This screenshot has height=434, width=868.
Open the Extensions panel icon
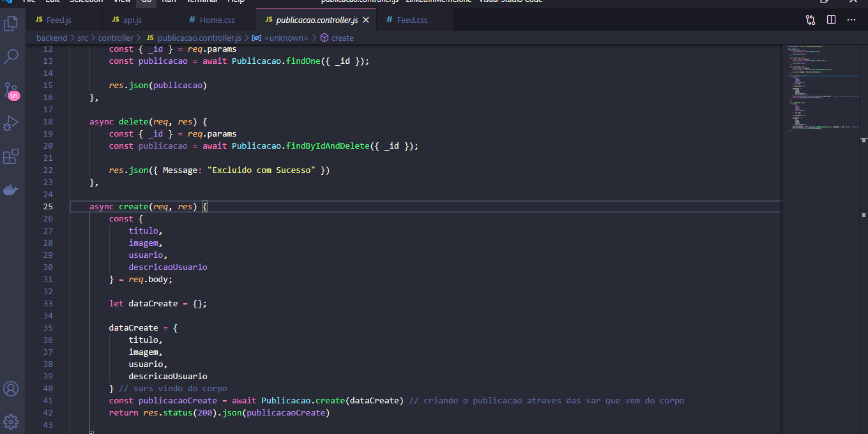10,156
